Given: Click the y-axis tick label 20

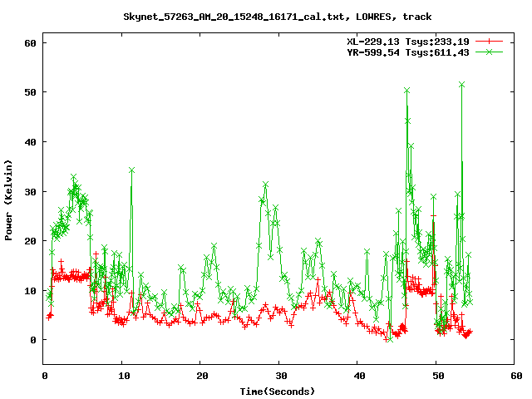Looking at the screenshot, I should tap(30, 241).
